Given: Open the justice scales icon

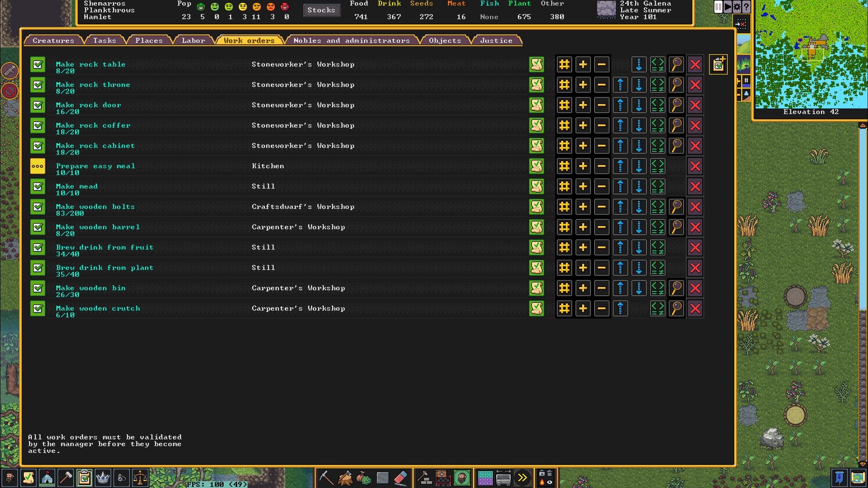Looking at the screenshot, I should coord(140,478).
